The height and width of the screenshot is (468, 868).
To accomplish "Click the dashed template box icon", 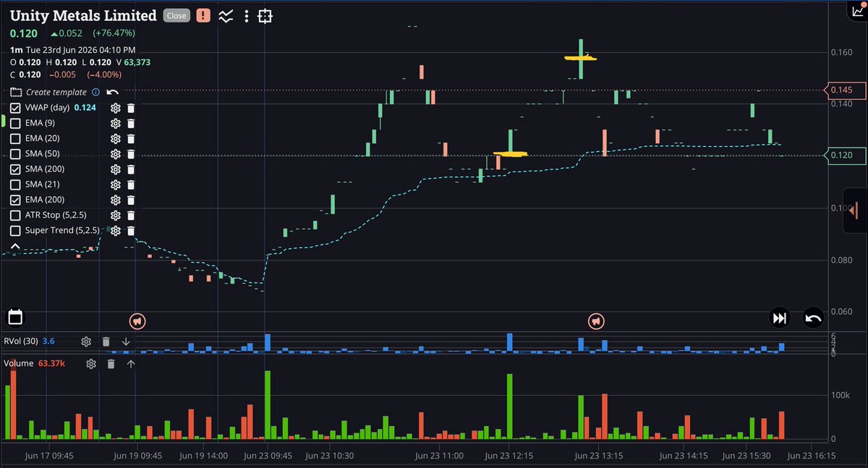I will [x=16, y=93].
